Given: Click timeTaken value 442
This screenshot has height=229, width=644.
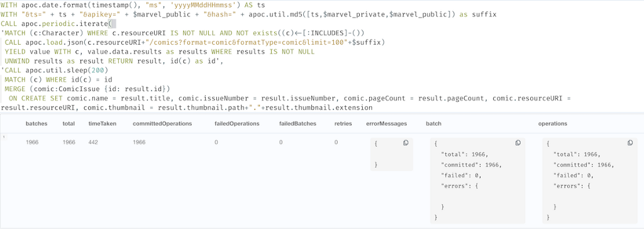Looking at the screenshot, I should coord(94,142).
